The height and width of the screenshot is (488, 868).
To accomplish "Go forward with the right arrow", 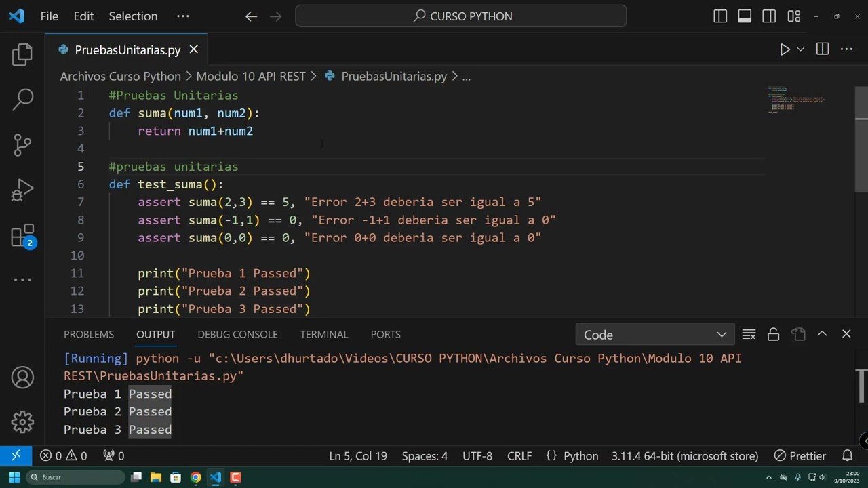I will tap(275, 16).
